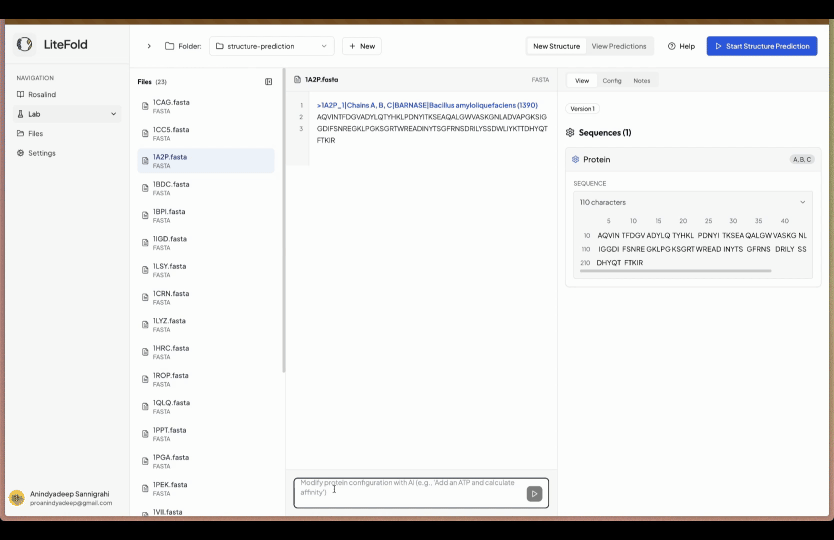Send the AI prompt with arrow button
The height and width of the screenshot is (540, 834).
[534, 493]
